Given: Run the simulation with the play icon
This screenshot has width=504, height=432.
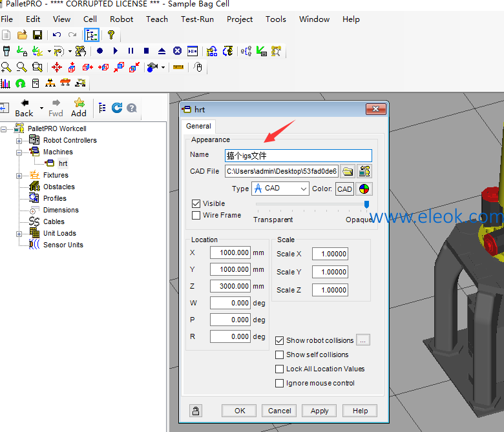Looking at the screenshot, I should 116,51.
